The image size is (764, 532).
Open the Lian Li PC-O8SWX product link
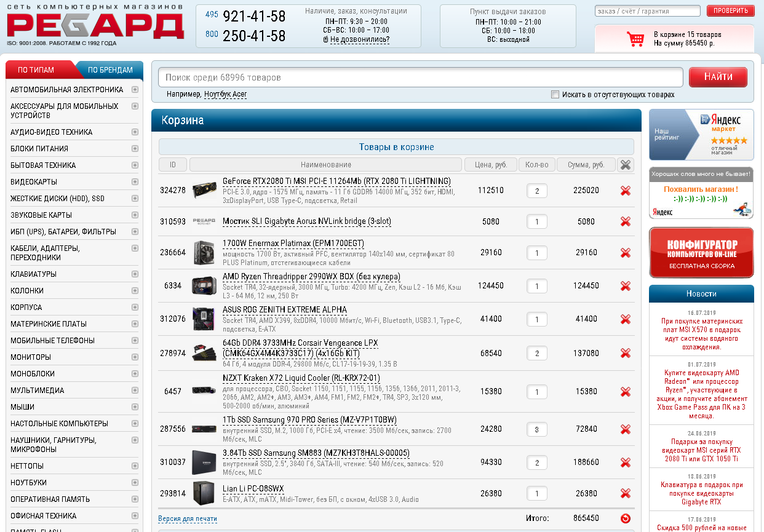tap(253, 489)
